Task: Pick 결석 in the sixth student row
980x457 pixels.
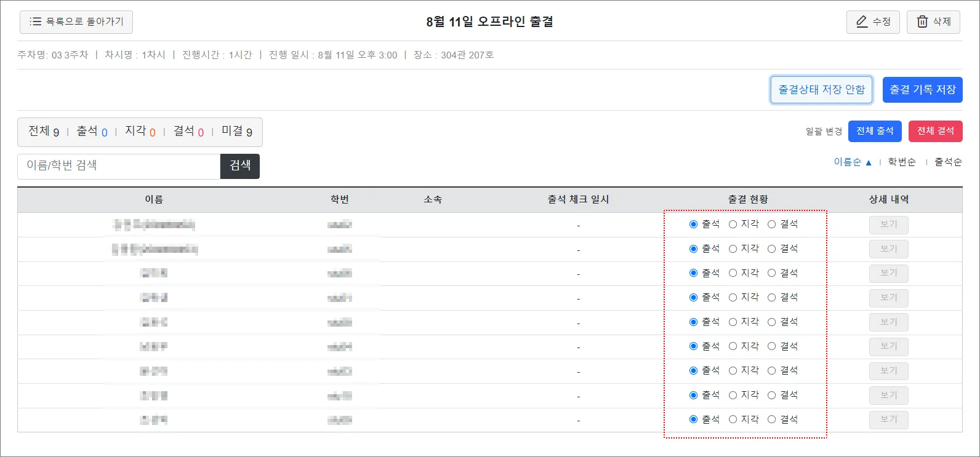Action: [x=771, y=346]
